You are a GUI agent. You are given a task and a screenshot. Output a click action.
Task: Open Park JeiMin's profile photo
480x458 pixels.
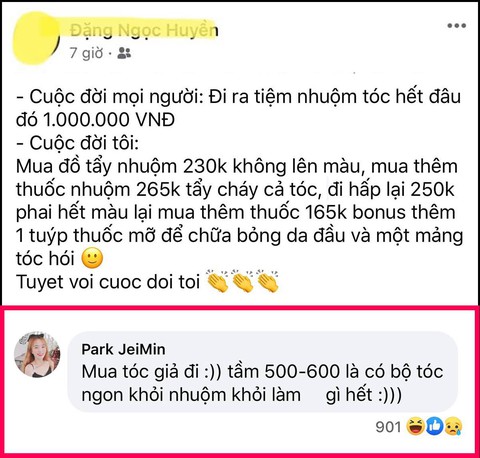click(x=37, y=355)
